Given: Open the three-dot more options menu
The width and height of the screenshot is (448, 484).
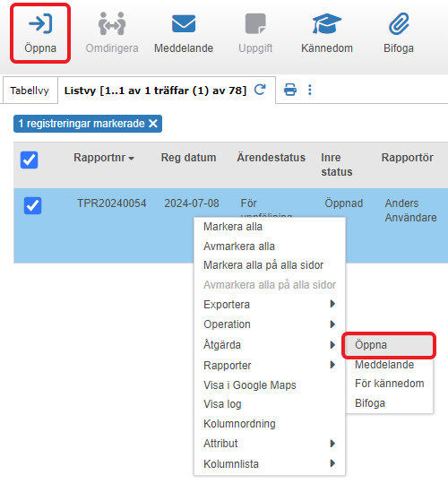Looking at the screenshot, I should click(310, 90).
